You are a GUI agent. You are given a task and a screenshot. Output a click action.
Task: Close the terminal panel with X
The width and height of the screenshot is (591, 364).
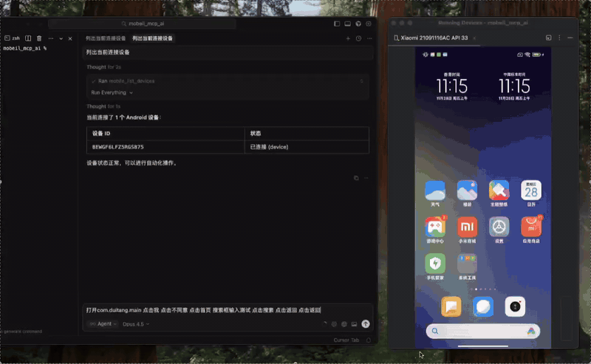tap(70, 38)
